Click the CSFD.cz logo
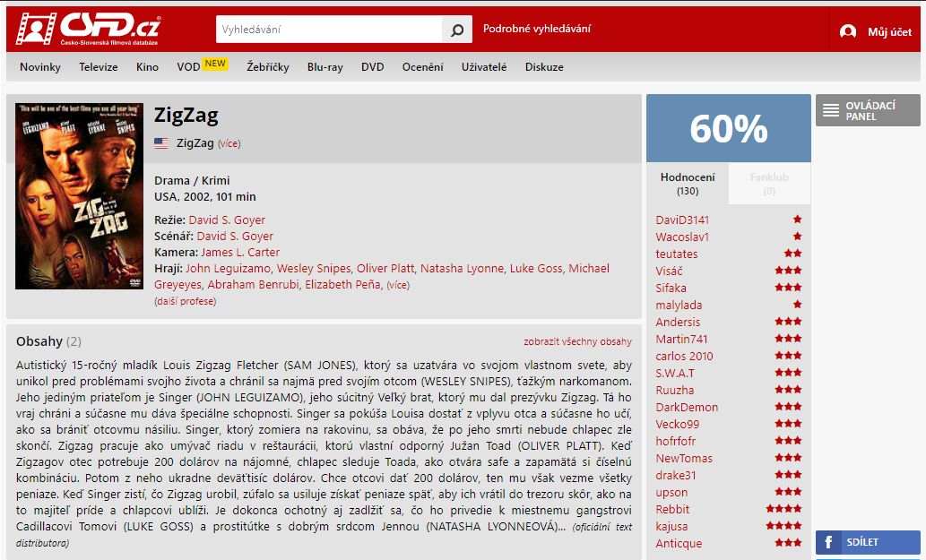926x560 pixels. [89, 29]
